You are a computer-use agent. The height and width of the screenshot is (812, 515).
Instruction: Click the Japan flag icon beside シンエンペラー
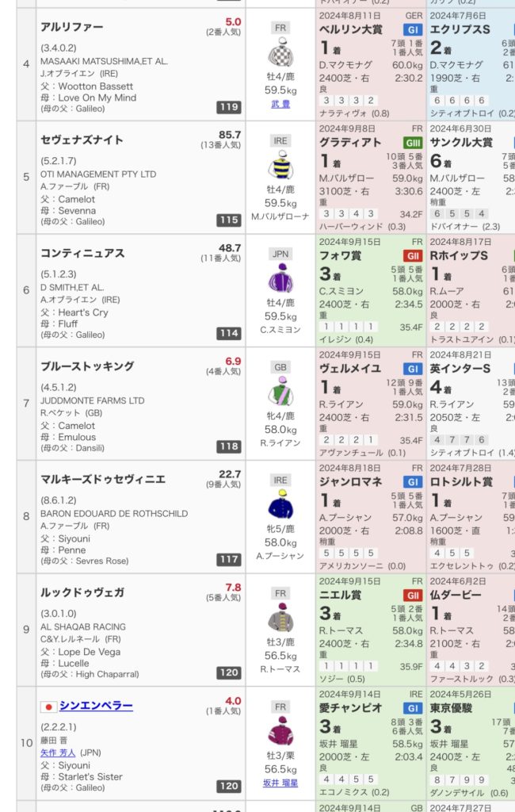click(x=48, y=707)
